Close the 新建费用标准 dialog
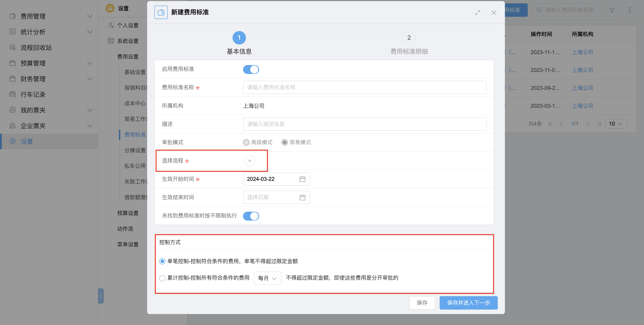The height and width of the screenshot is (325, 644). click(494, 13)
